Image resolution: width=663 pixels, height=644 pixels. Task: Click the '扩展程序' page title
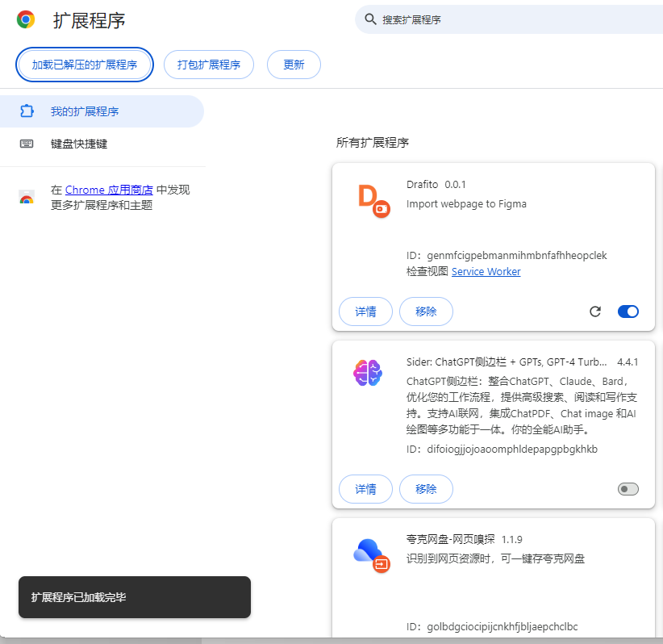(x=90, y=20)
